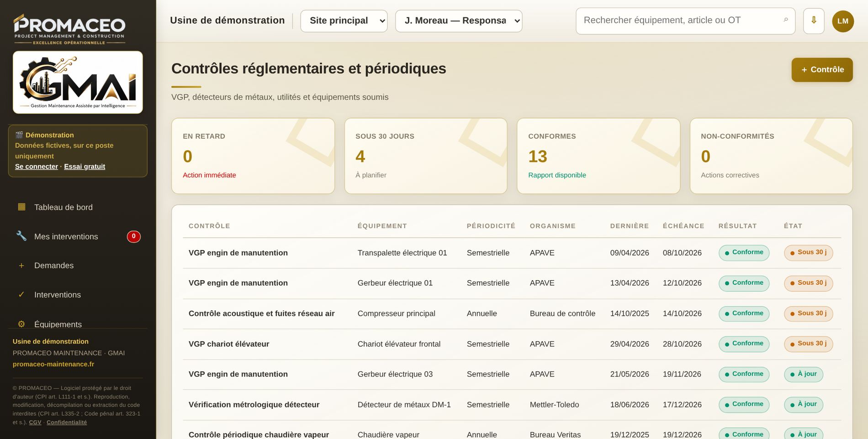Click the plus icon beside Demandes

pos(21,265)
